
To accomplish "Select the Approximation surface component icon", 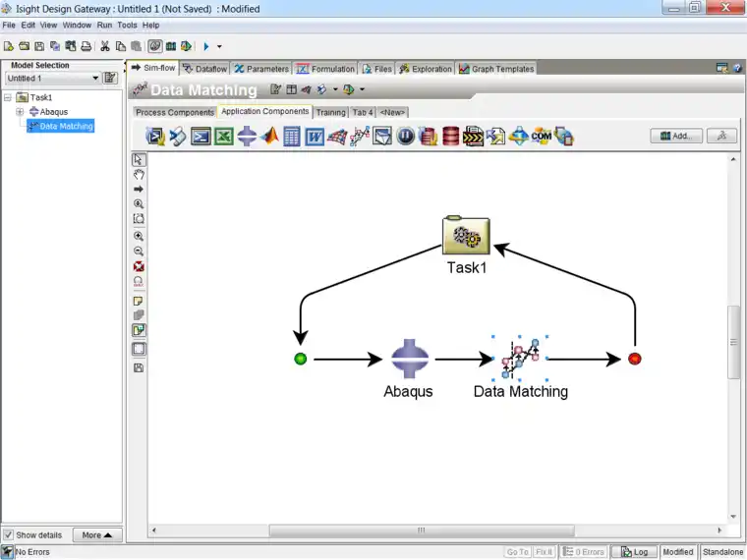I will click(x=337, y=137).
